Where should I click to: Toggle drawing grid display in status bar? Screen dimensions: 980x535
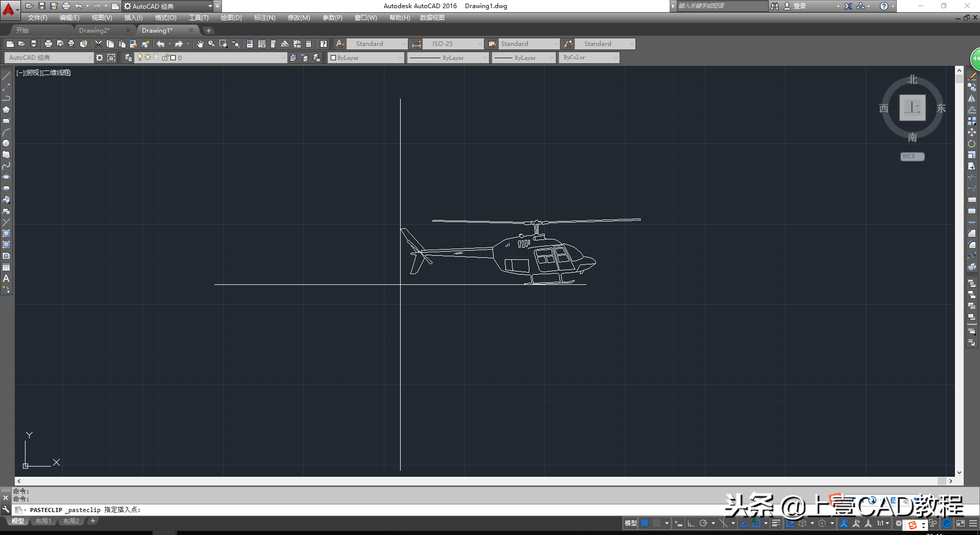click(x=645, y=523)
